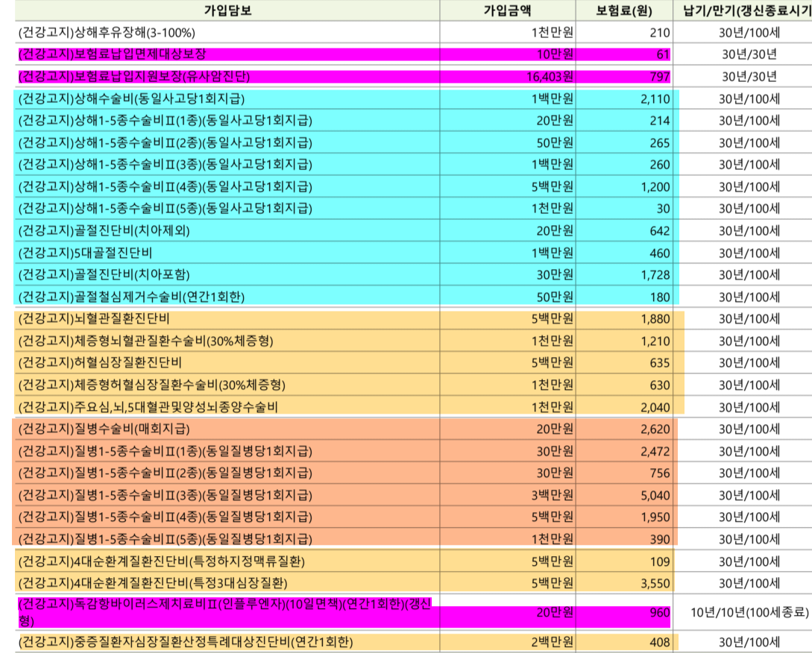The width and height of the screenshot is (812, 653).
Task: Click the 3백만원 coverage amount
Action: [x=552, y=495]
